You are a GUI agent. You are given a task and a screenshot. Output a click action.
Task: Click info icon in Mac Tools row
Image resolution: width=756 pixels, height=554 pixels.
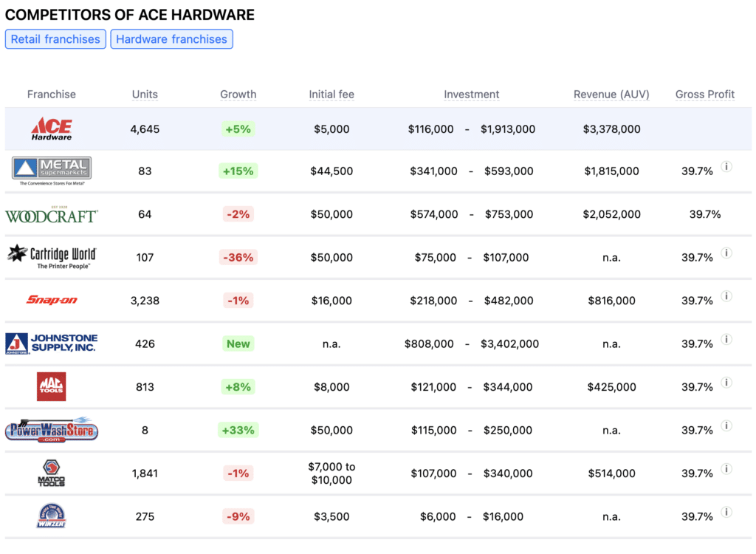coord(726,382)
